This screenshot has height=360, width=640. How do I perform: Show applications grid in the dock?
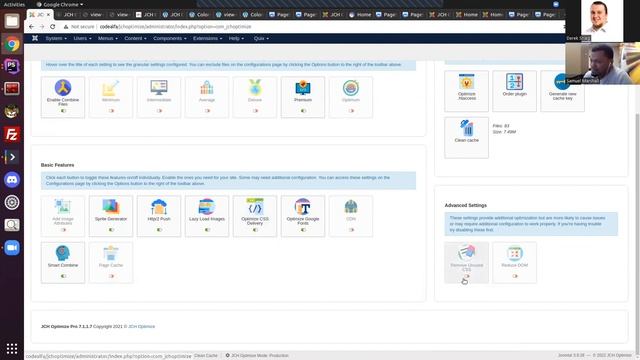[x=11, y=349]
